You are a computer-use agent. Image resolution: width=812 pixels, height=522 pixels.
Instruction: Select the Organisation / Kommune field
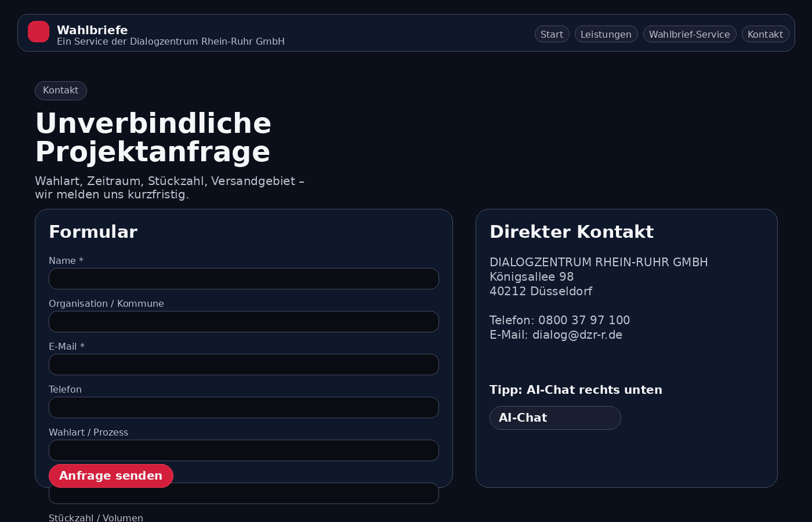[244, 321]
